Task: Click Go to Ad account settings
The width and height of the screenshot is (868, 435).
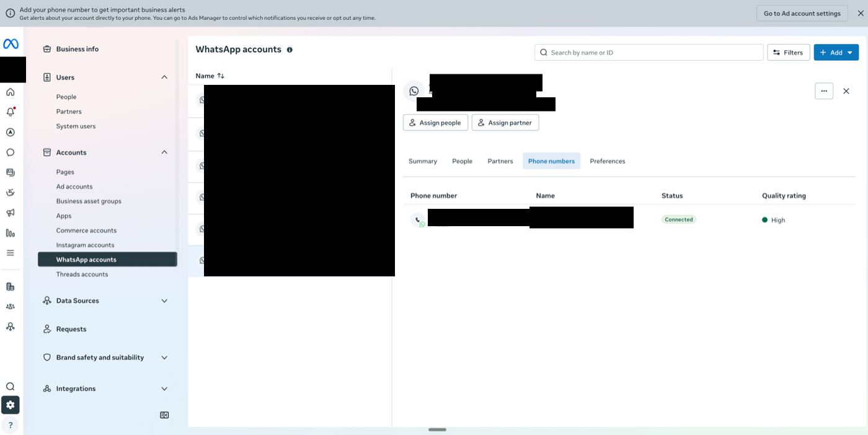Action: click(802, 13)
